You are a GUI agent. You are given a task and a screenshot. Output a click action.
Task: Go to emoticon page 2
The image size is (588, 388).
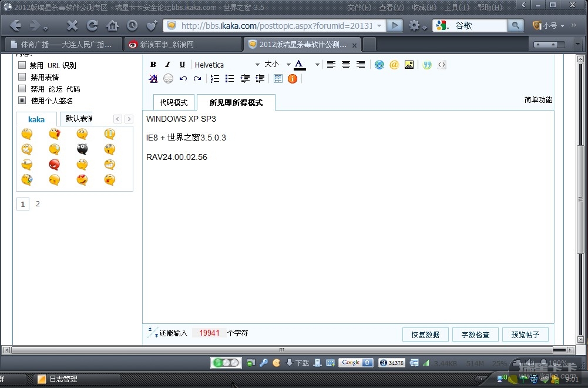38,204
